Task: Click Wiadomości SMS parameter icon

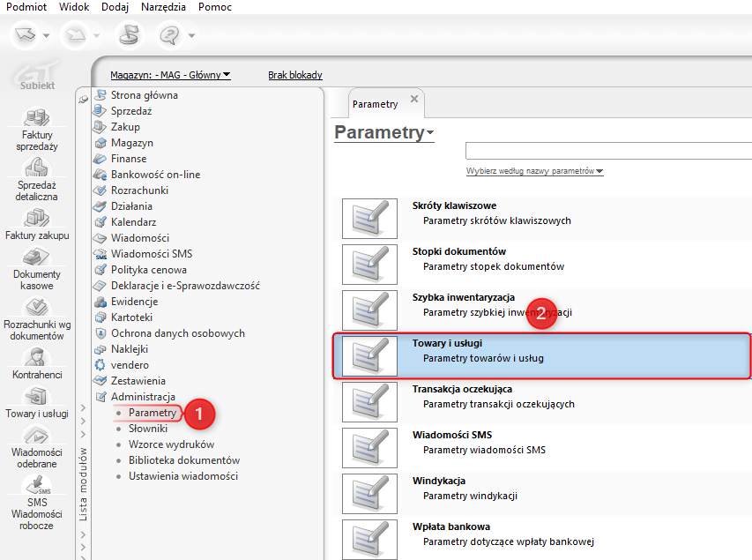Action: coord(369,448)
